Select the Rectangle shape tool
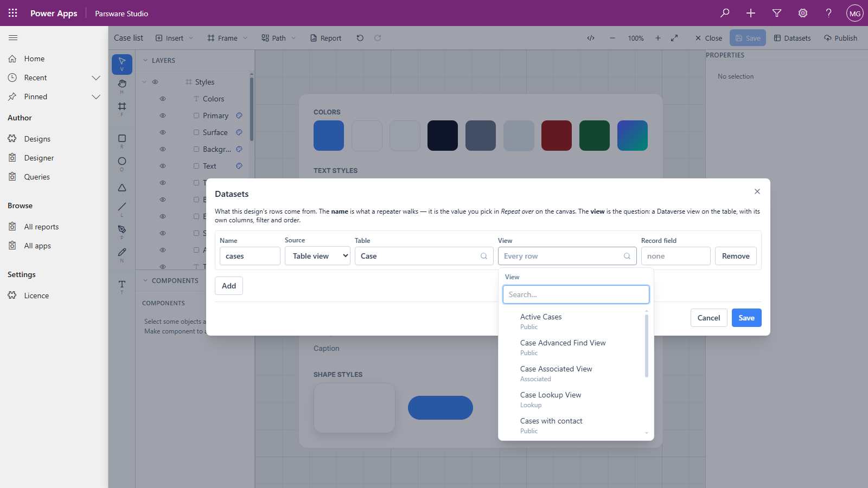868x488 pixels. pyautogui.click(x=122, y=141)
